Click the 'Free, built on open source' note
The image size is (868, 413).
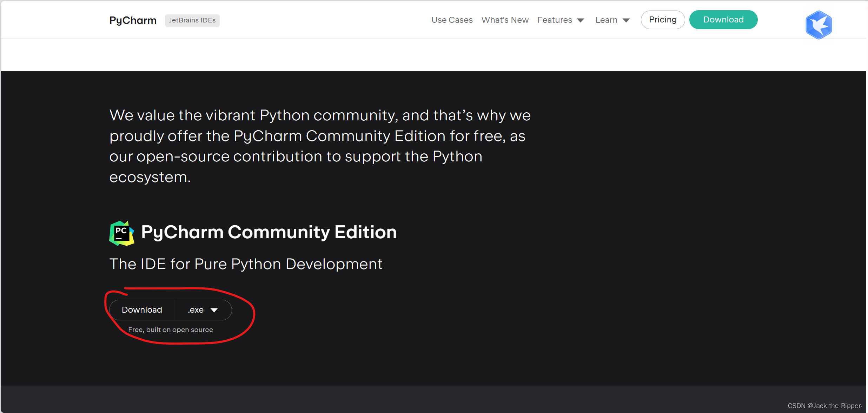tap(171, 329)
